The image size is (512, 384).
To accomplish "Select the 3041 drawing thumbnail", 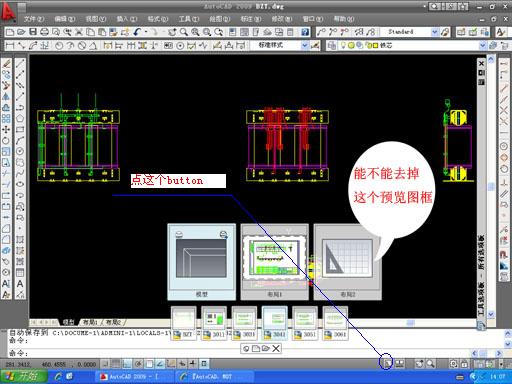I will pos(275,323).
